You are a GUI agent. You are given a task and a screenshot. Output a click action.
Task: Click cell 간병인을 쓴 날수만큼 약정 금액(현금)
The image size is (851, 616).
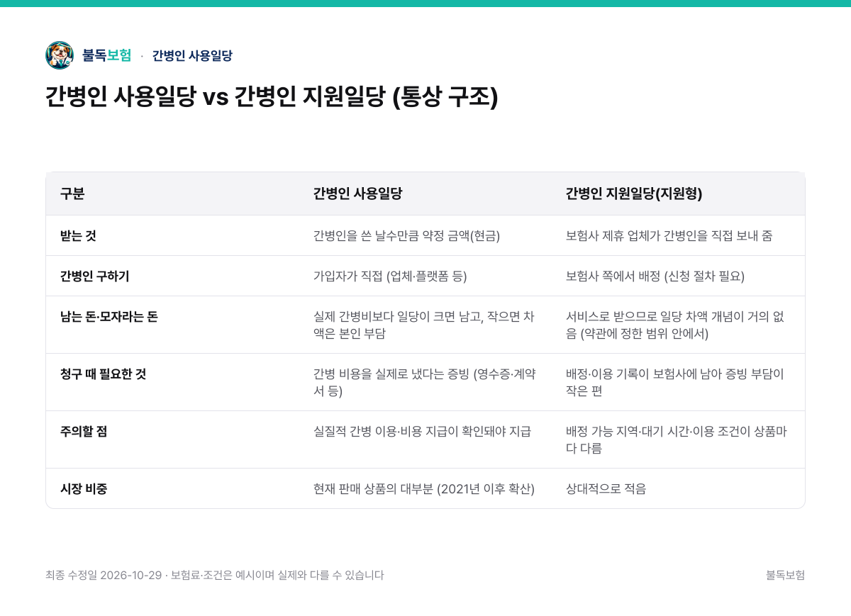click(406, 235)
